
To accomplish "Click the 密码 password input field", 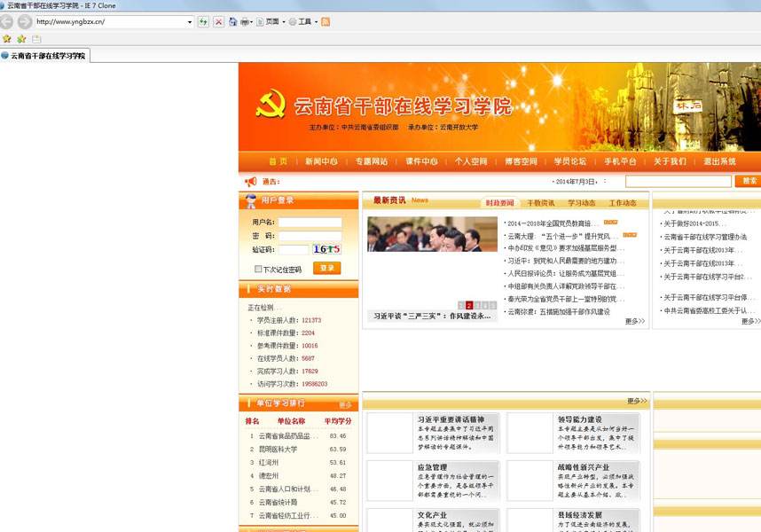I will pos(310,236).
